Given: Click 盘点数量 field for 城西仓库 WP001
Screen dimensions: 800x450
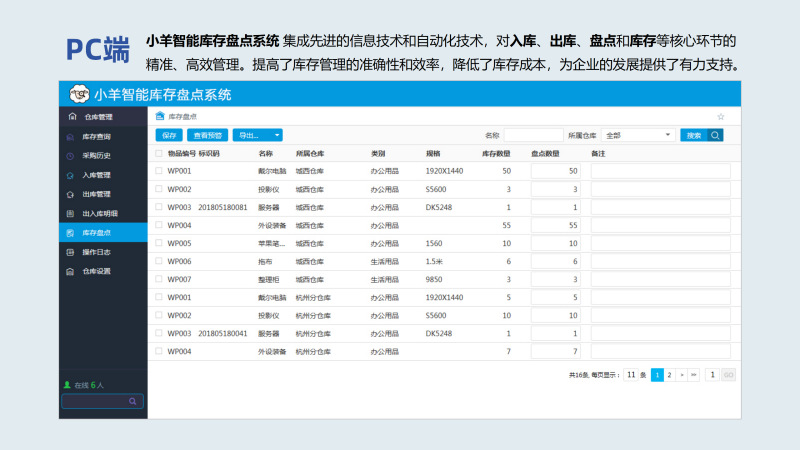Looking at the screenshot, I should 556,171.
